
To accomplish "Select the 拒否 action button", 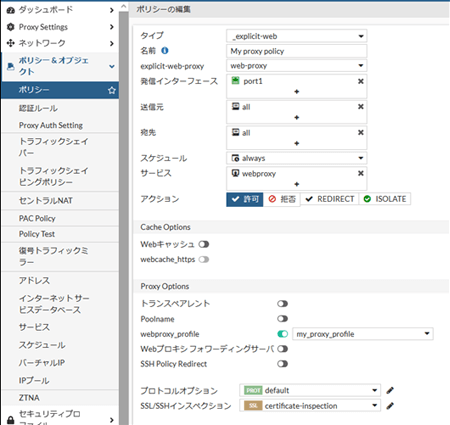I will click(282, 199).
